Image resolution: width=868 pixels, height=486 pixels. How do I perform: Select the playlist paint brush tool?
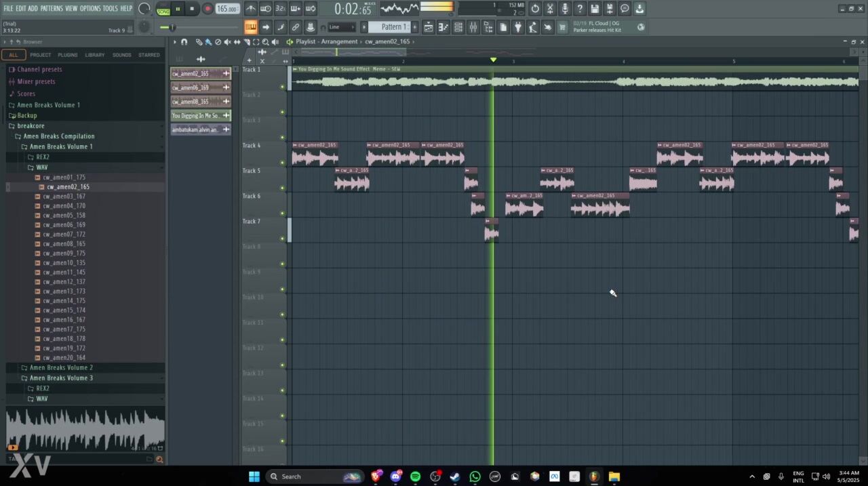[208, 42]
